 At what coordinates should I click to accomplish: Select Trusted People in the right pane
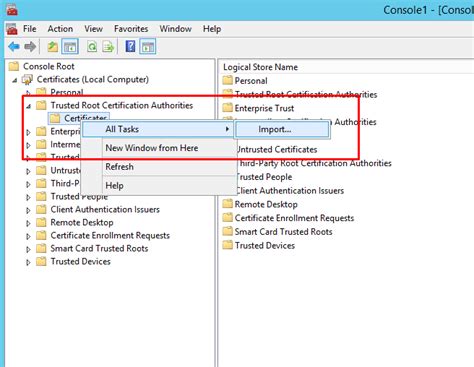[264, 177]
